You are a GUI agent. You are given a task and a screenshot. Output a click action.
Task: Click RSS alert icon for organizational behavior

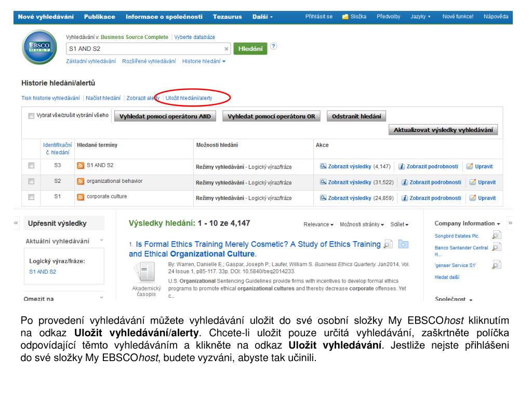tap(81, 181)
